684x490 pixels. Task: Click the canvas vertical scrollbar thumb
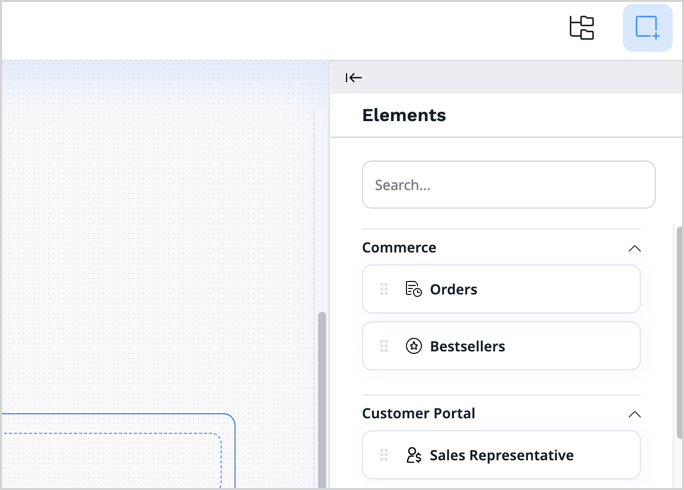click(x=321, y=400)
